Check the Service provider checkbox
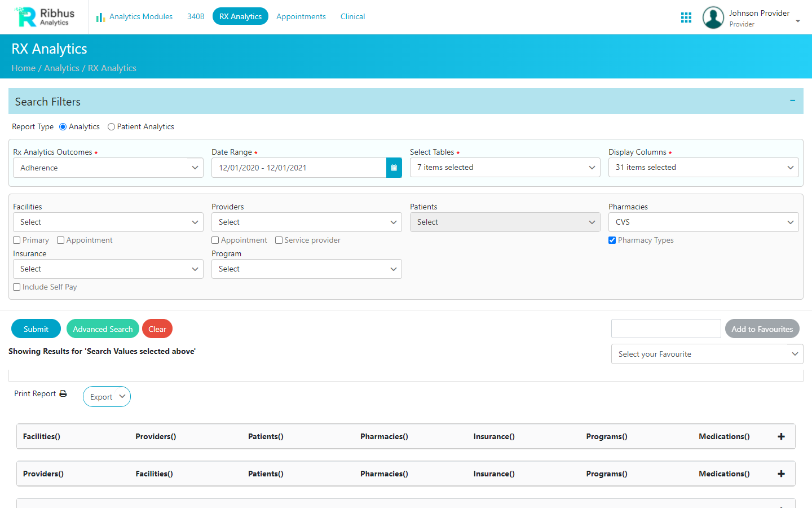The image size is (812, 508). pyautogui.click(x=279, y=240)
